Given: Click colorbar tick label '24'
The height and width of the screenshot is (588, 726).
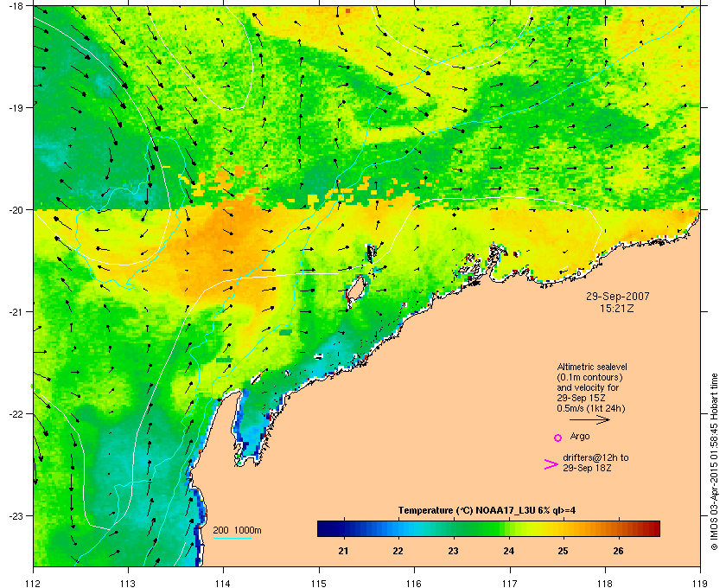Looking at the screenshot, I should coord(508,551).
